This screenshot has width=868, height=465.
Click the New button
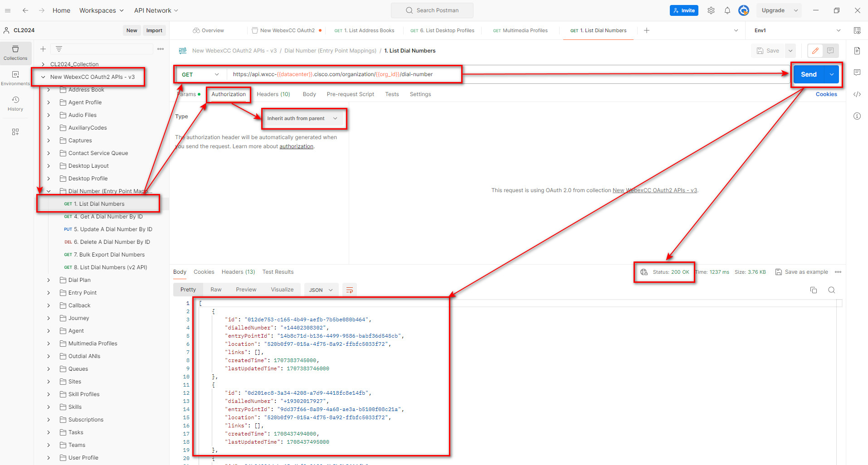point(132,30)
